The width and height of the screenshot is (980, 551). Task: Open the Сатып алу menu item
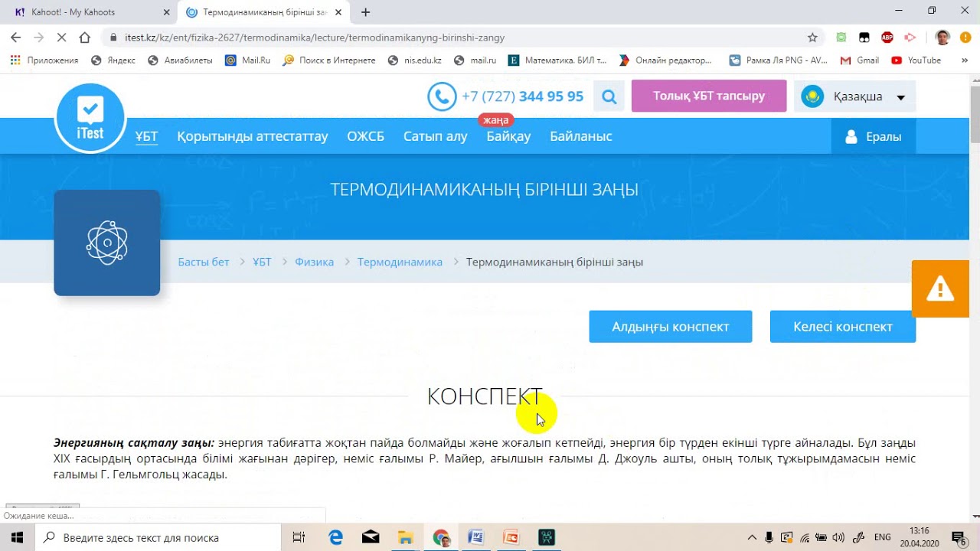coord(435,136)
